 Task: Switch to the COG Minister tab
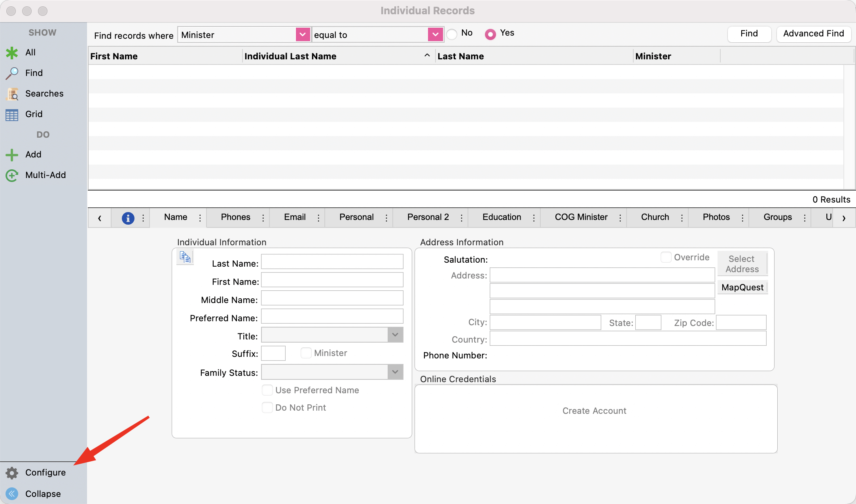tap(581, 217)
